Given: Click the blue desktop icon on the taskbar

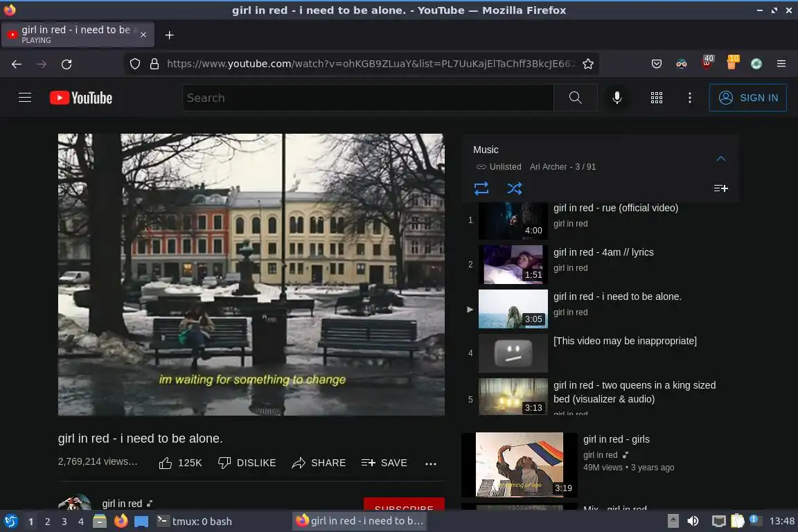Looking at the screenshot, I should [141, 522].
